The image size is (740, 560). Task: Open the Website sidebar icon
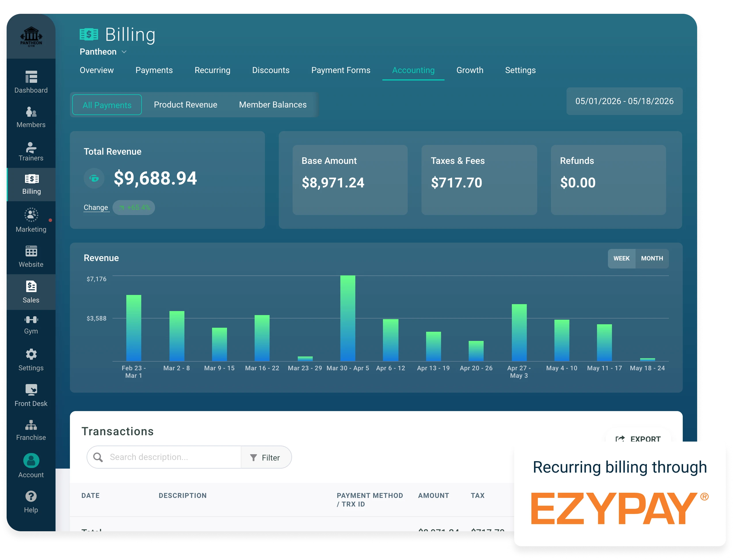(31, 252)
